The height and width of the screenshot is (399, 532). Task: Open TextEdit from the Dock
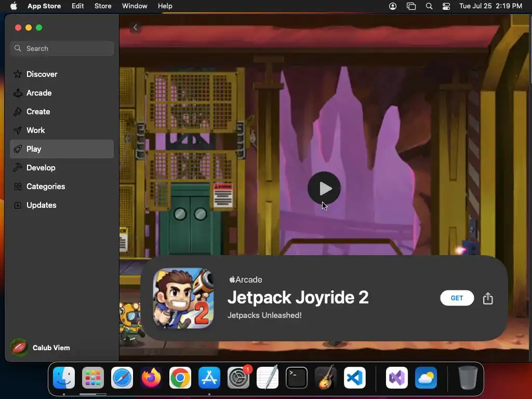tap(268, 378)
